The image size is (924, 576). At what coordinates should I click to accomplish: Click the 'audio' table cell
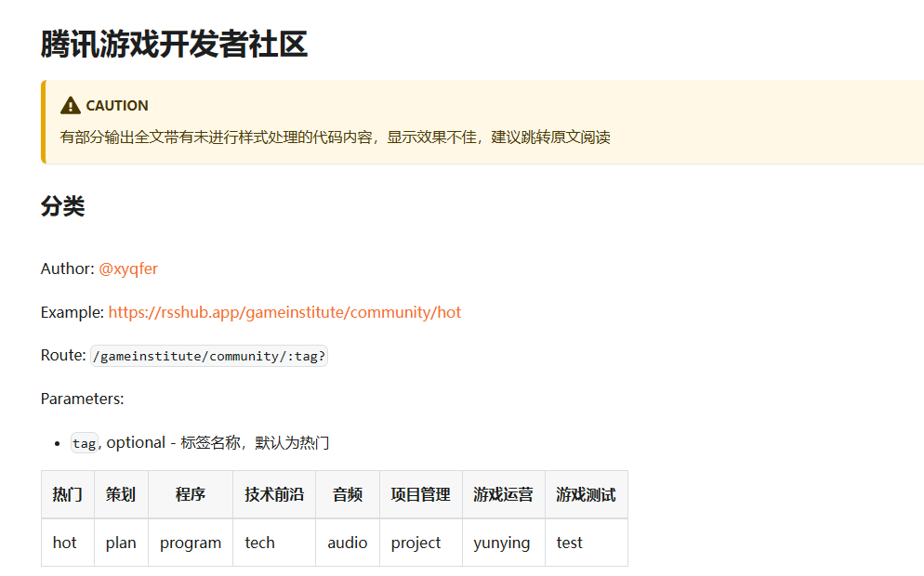348,543
